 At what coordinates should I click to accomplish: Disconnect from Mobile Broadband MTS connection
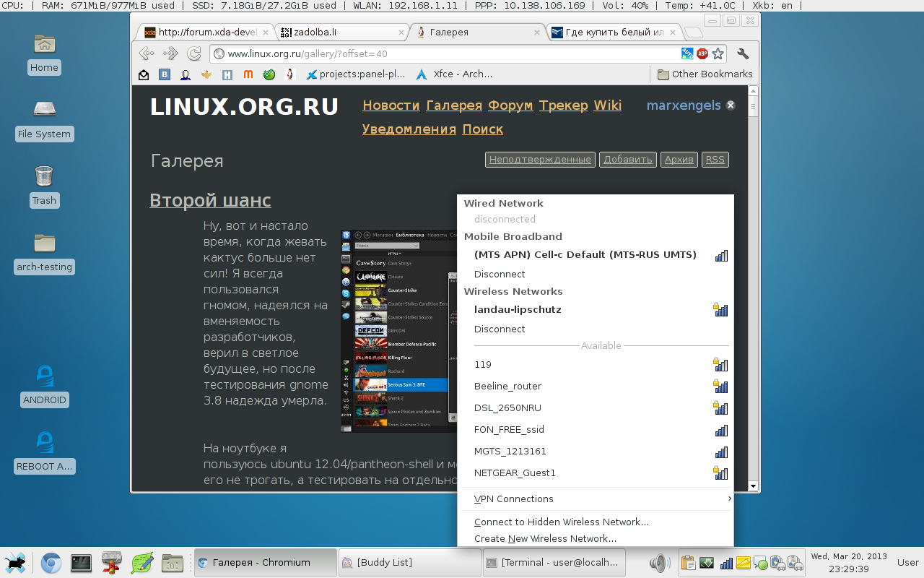pyautogui.click(x=500, y=275)
